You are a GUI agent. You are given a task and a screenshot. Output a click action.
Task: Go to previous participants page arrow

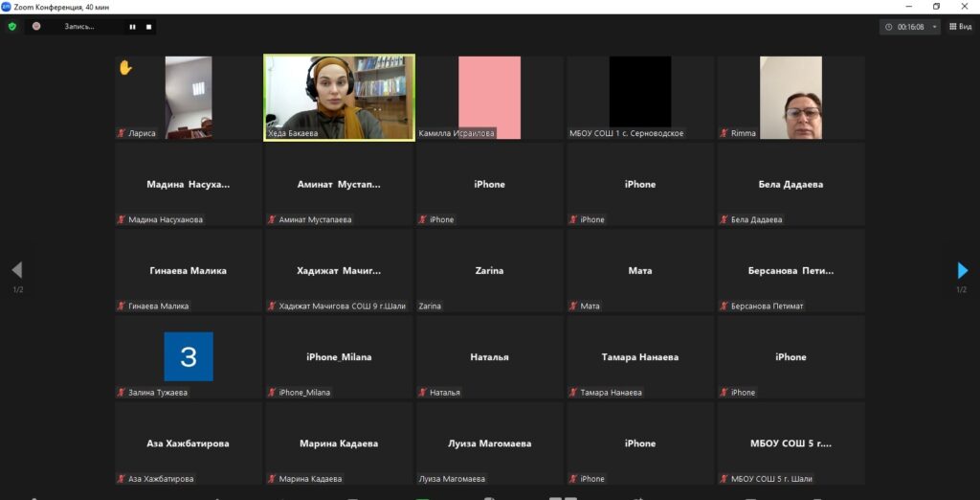pyautogui.click(x=17, y=270)
